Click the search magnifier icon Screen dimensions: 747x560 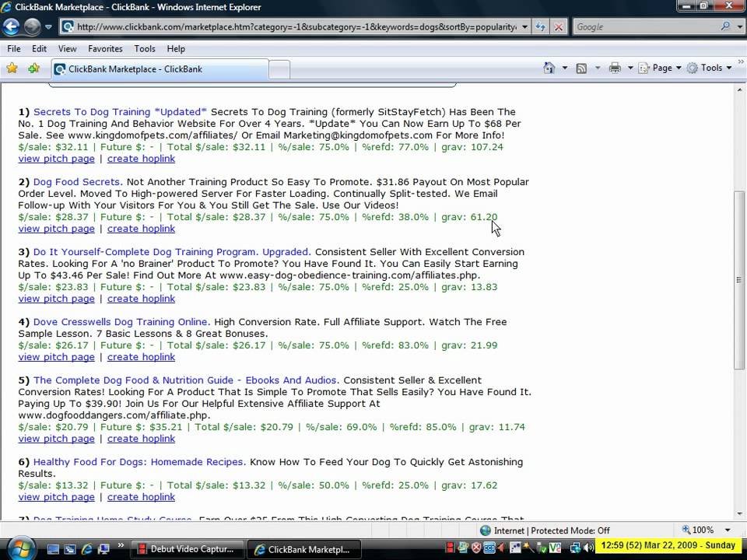coord(725,26)
